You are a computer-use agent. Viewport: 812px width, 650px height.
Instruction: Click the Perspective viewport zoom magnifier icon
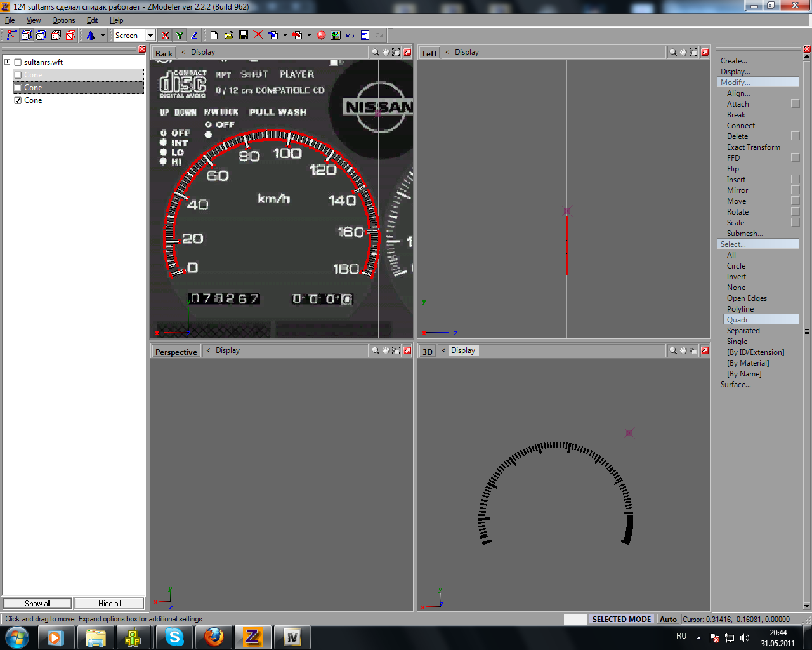coord(376,350)
